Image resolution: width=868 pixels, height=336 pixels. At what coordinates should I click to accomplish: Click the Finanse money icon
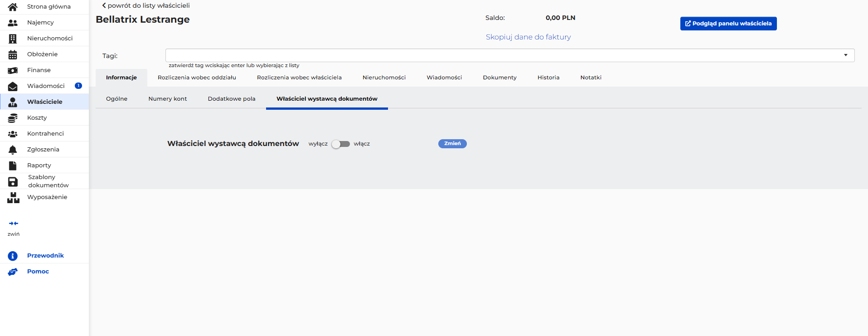coord(13,70)
